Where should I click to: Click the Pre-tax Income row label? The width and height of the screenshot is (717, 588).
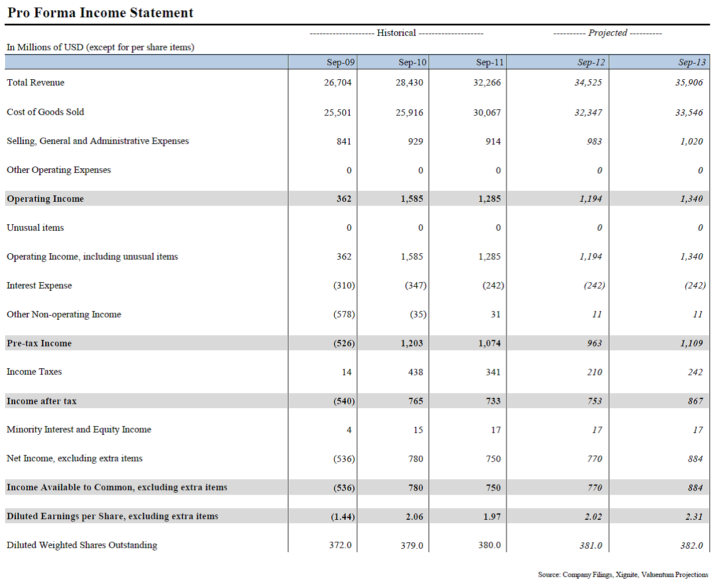39,343
